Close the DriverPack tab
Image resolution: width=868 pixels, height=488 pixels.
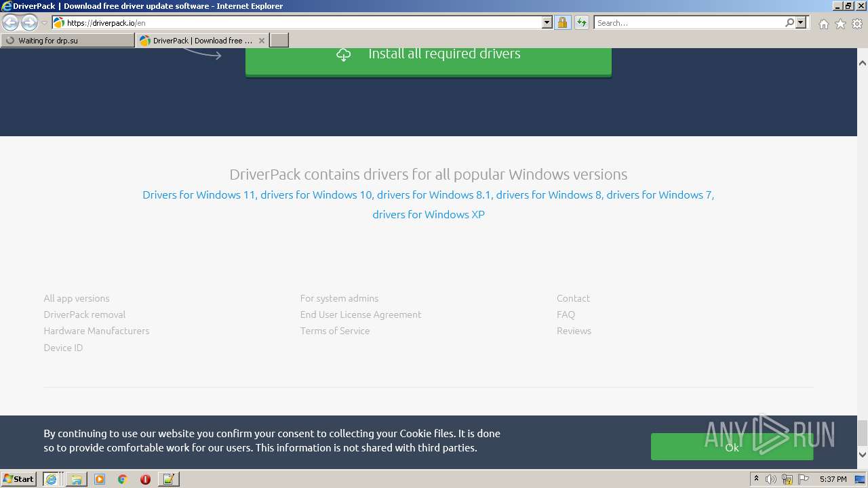pyautogui.click(x=262, y=41)
